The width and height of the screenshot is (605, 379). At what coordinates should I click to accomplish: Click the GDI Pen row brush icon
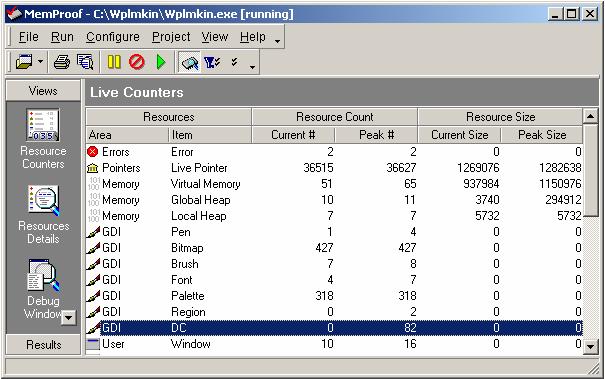[x=93, y=232]
